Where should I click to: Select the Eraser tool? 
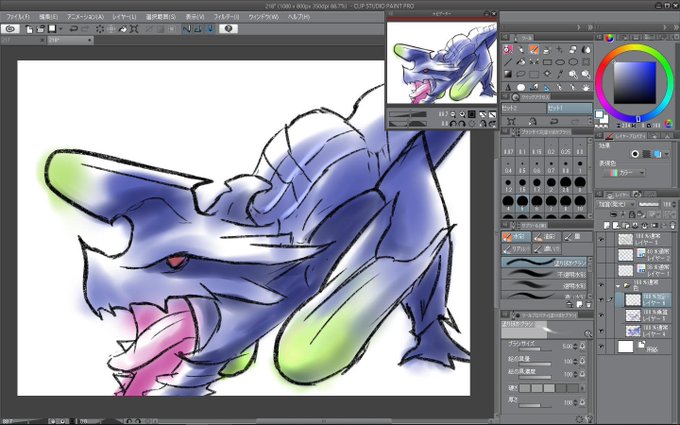click(x=573, y=50)
